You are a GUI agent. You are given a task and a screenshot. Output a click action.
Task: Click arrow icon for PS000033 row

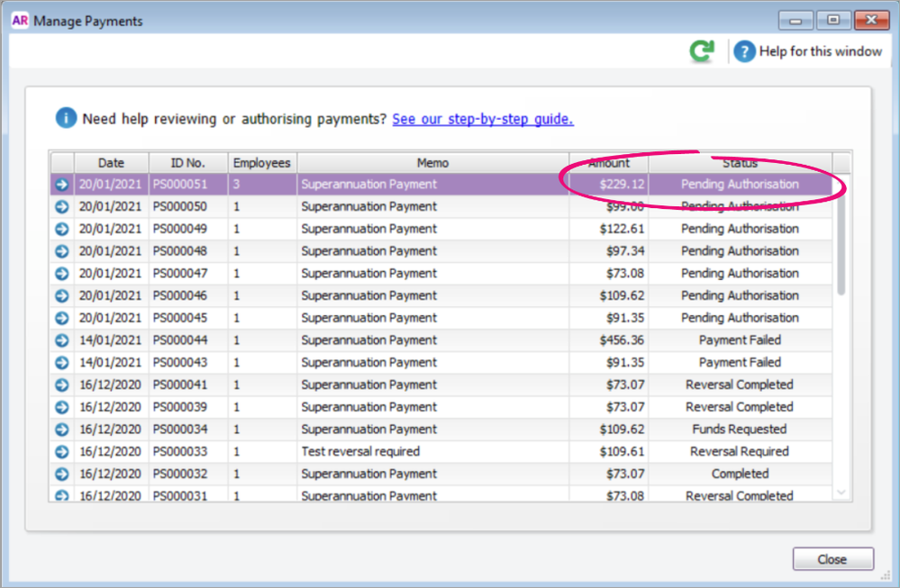61,452
